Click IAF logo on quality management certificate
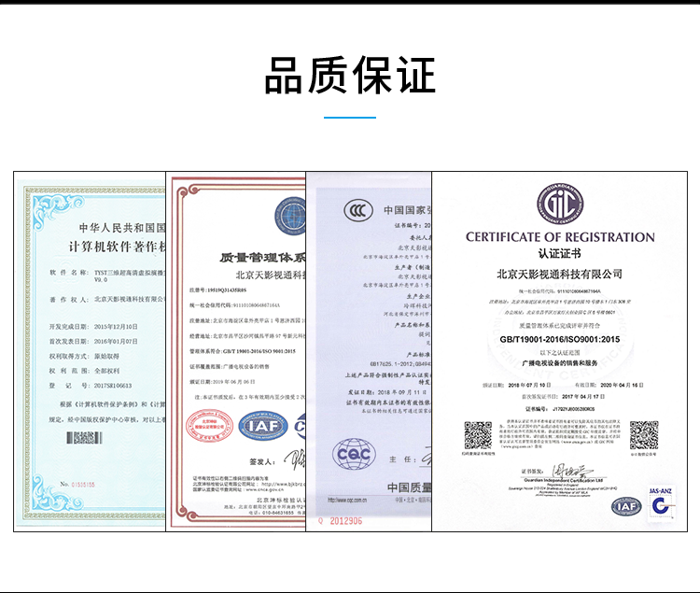 point(263,426)
